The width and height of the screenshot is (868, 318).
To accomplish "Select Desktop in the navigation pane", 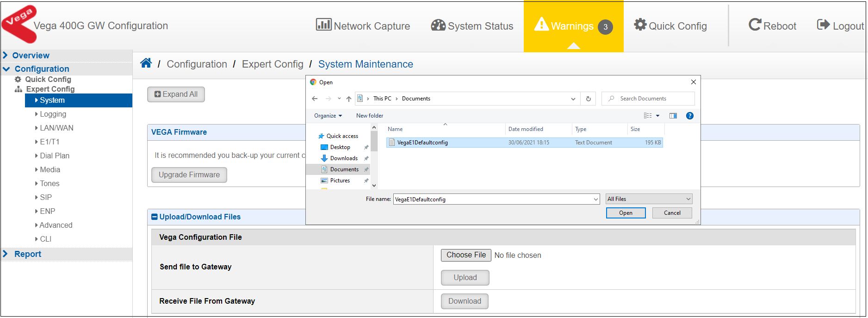I will click(x=340, y=147).
